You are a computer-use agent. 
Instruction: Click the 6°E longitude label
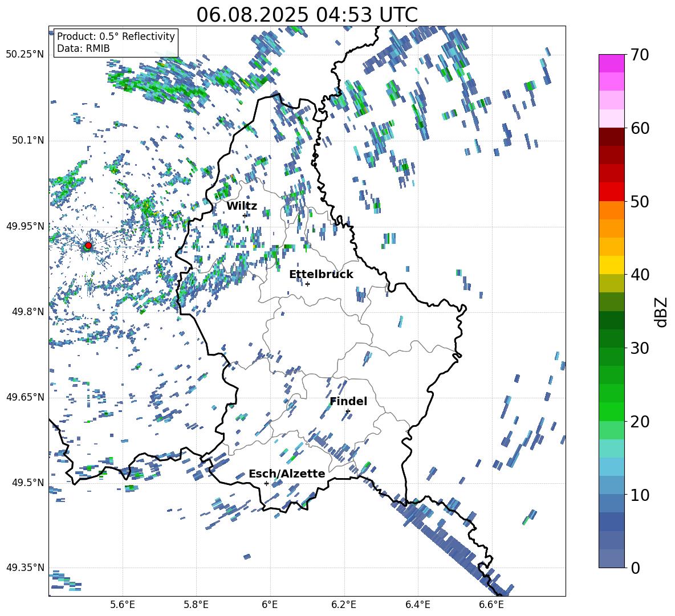270,605
